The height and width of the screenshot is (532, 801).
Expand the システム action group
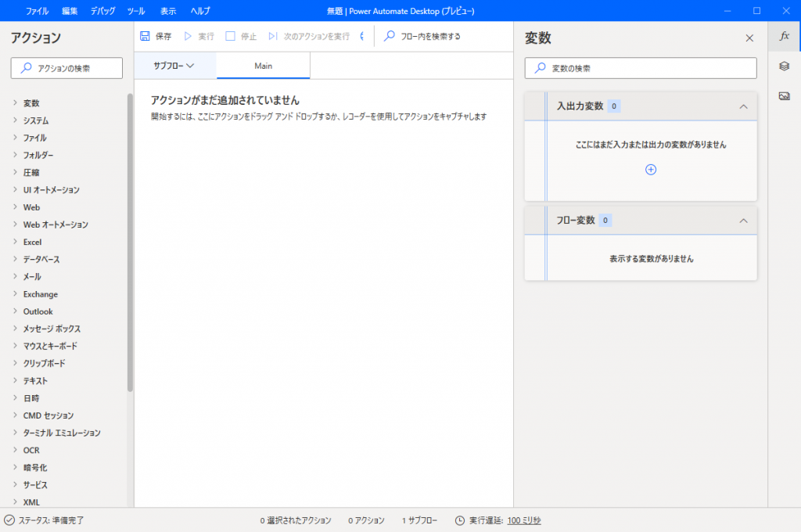tap(16, 120)
